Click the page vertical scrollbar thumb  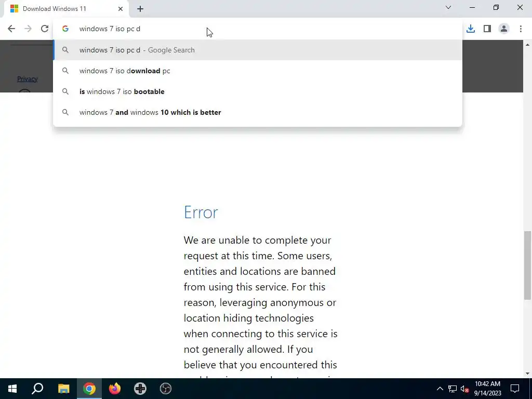[527, 265]
